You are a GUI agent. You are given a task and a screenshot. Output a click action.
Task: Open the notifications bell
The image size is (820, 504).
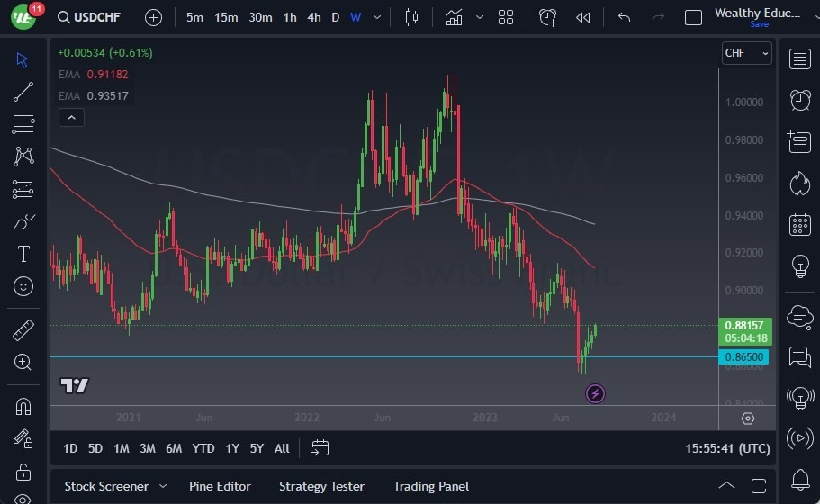point(799,479)
